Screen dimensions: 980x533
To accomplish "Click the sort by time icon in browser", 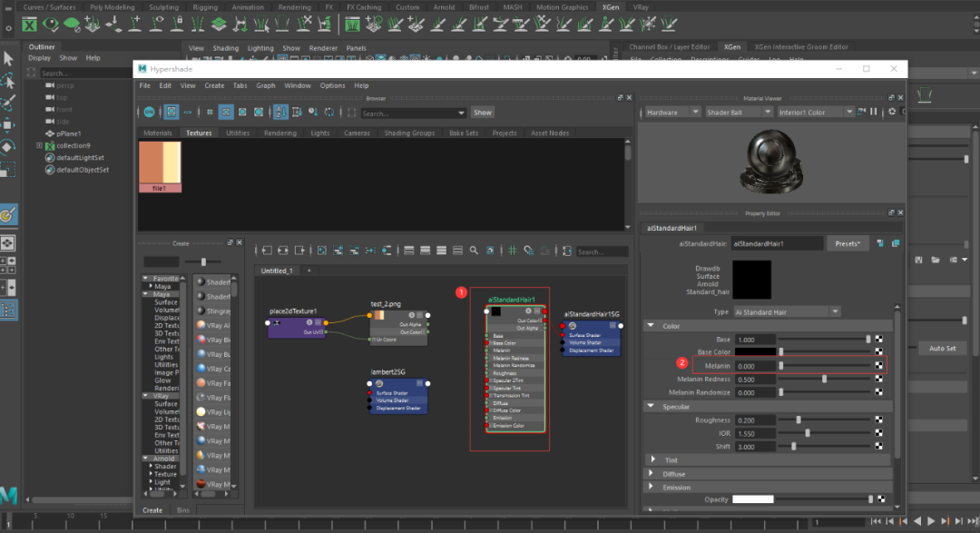I will point(313,113).
